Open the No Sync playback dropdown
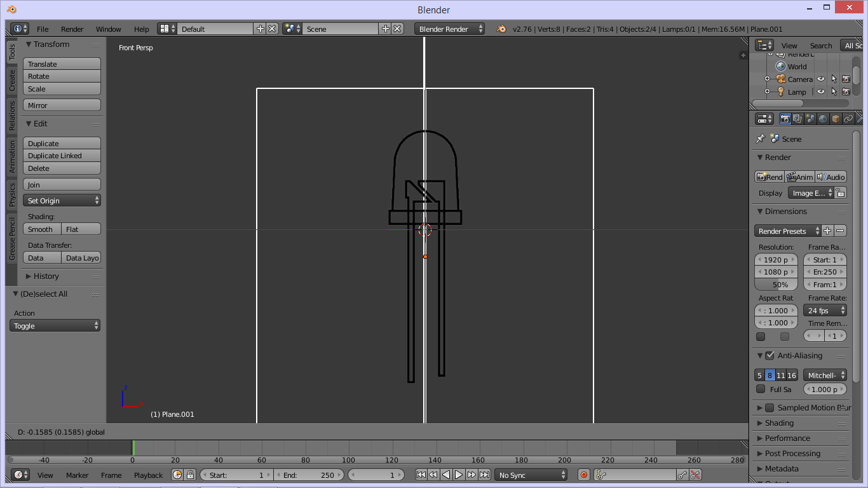868x488 pixels. (x=531, y=475)
